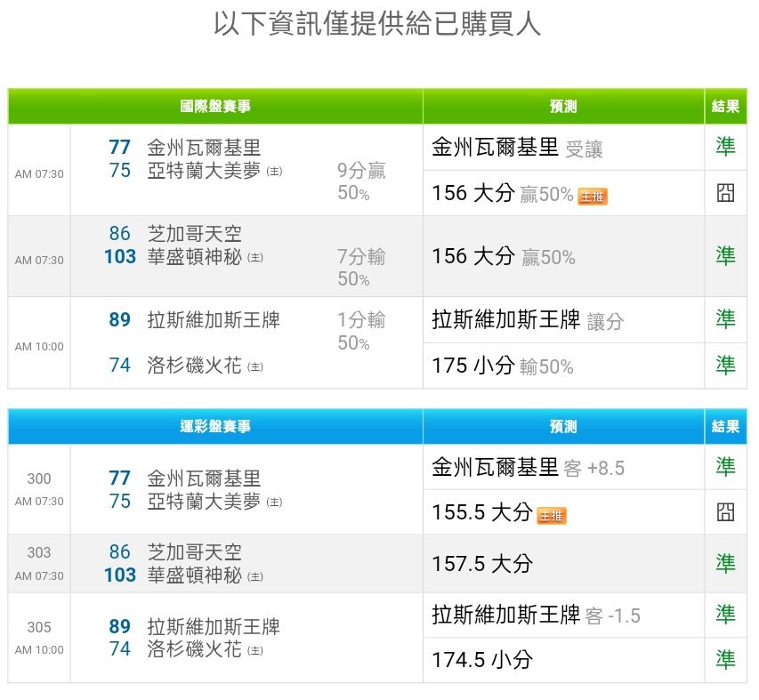Click 金州瓦爾基里 team name in game 300 matchup
Screen dimensions: 759x700
205,479
